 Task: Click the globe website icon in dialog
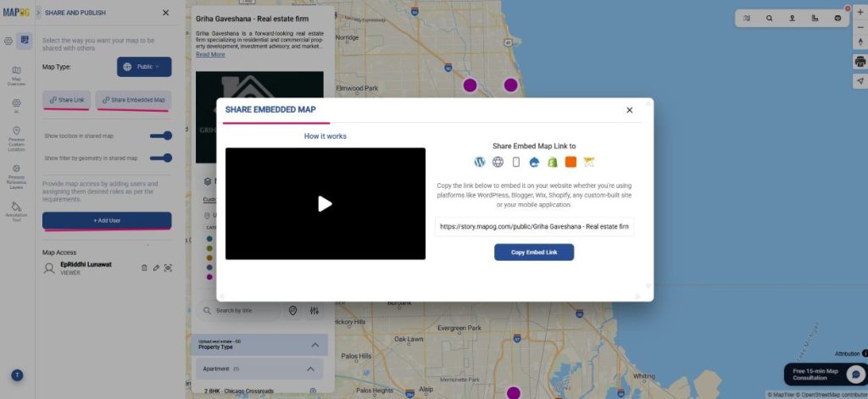point(498,162)
